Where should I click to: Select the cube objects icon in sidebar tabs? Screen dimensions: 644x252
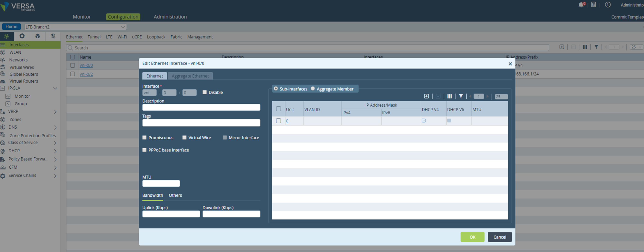click(37, 36)
